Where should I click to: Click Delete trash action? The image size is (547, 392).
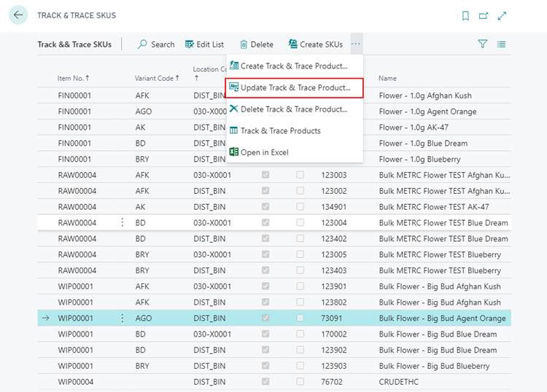tap(256, 44)
